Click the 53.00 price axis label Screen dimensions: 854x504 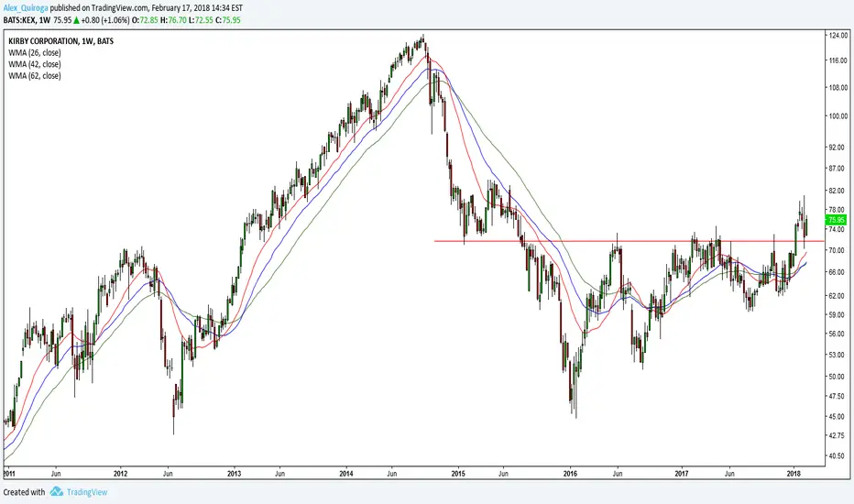[x=838, y=355]
